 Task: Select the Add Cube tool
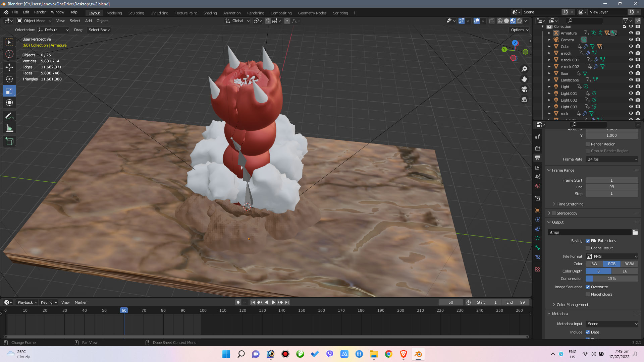click(x=9, y=141)
